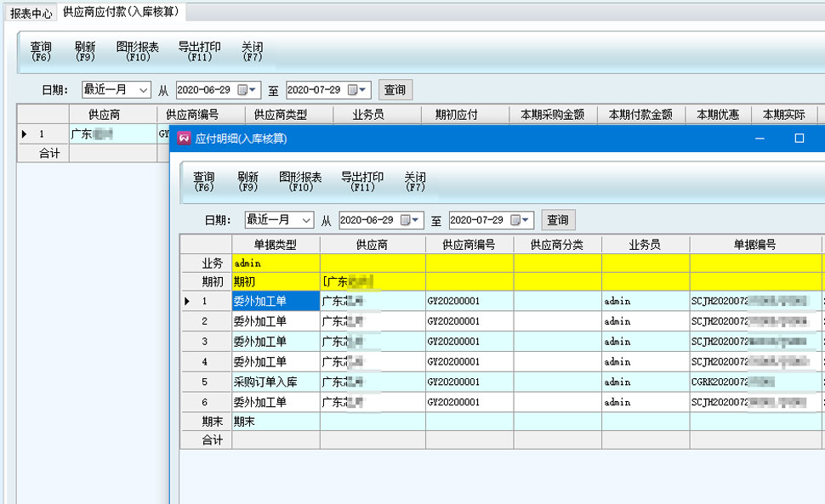Click the 本期采购金额 column header

[553, 115]
